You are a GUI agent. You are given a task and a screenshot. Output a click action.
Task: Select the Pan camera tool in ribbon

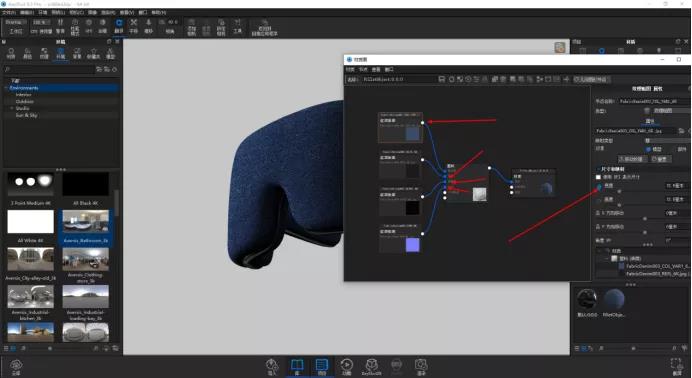click(134, 26)
